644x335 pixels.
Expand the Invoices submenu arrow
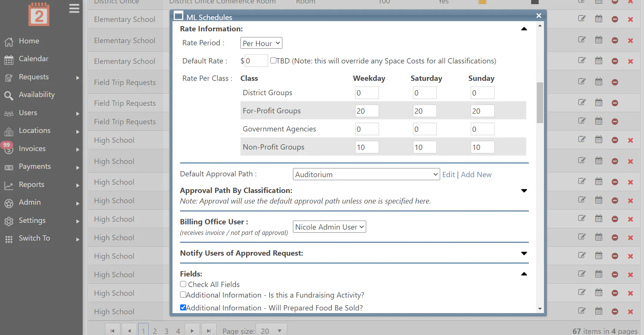[78, 150]
